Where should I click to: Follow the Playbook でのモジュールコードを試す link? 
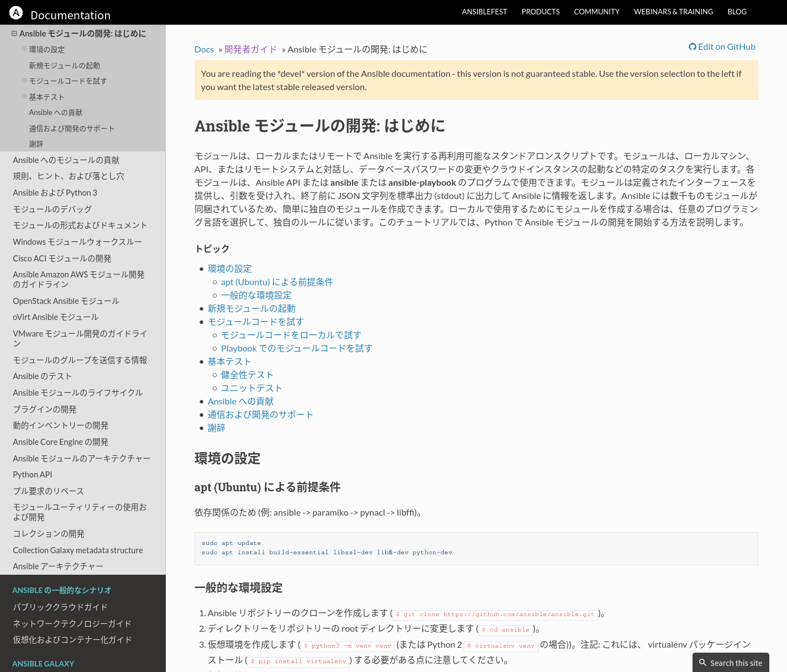[296, 349]
